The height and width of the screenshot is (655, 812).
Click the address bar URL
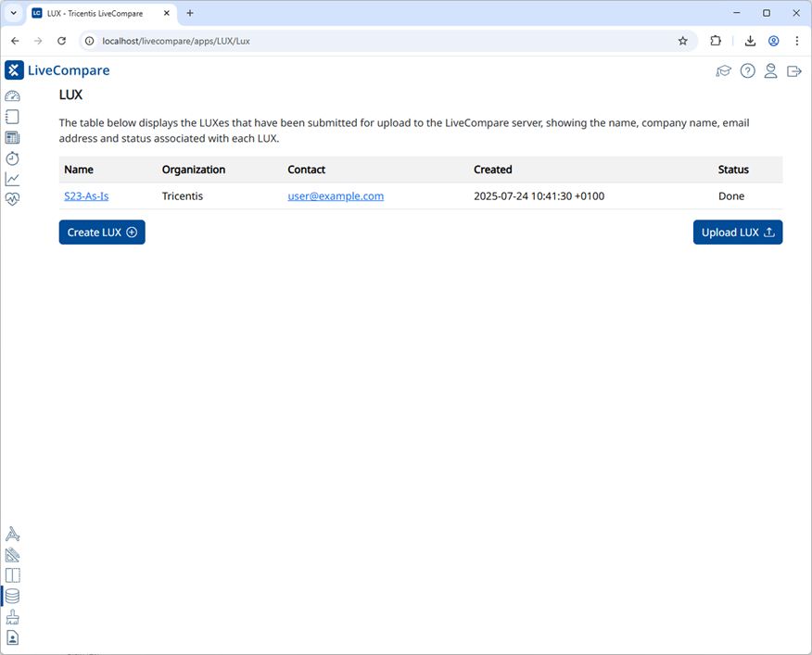[176, 41]
